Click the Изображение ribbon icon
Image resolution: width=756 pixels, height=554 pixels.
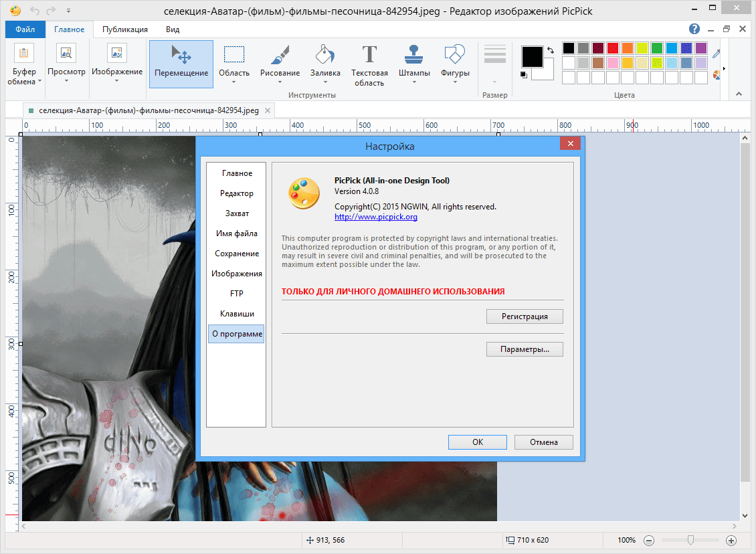tap(116, 53)
